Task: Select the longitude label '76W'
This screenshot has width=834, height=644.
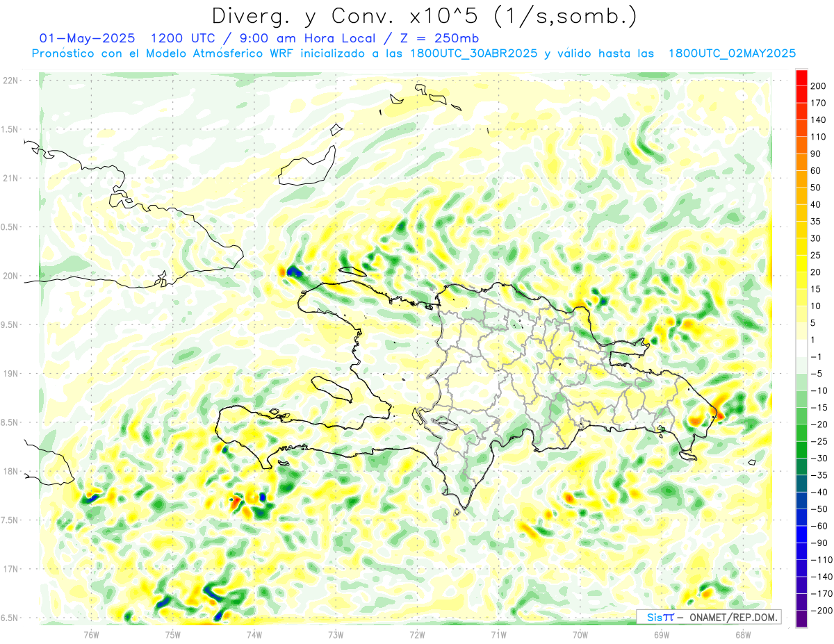Action: [x=91, y=635]
